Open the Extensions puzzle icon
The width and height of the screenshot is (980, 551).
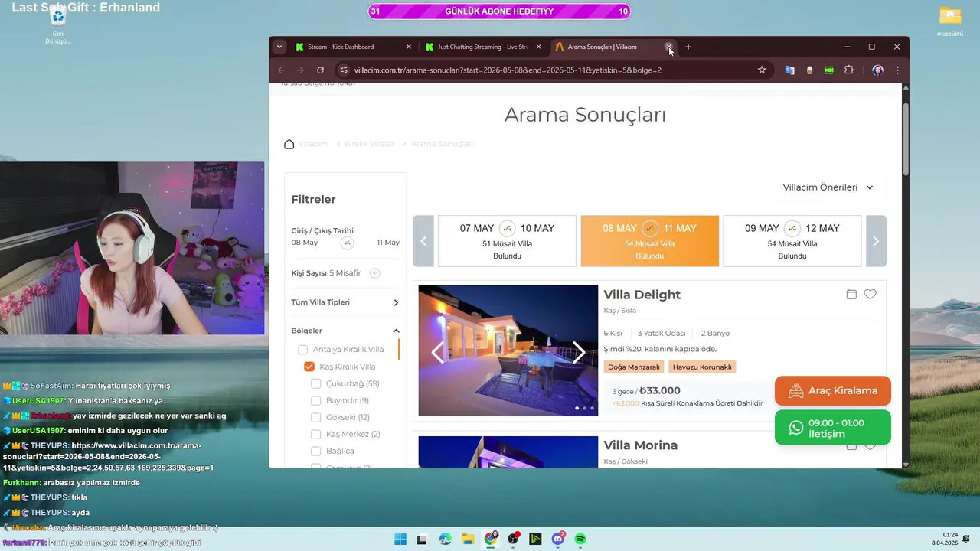tap(849, 70)
